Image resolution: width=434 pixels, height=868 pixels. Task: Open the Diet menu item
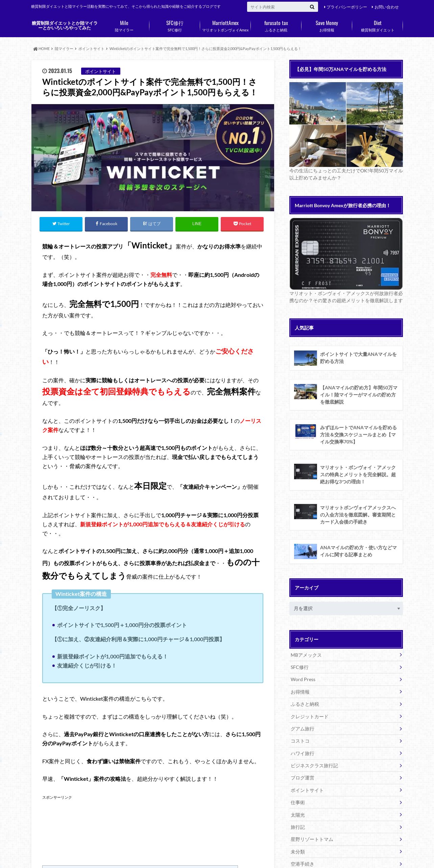tap(378, 26)
